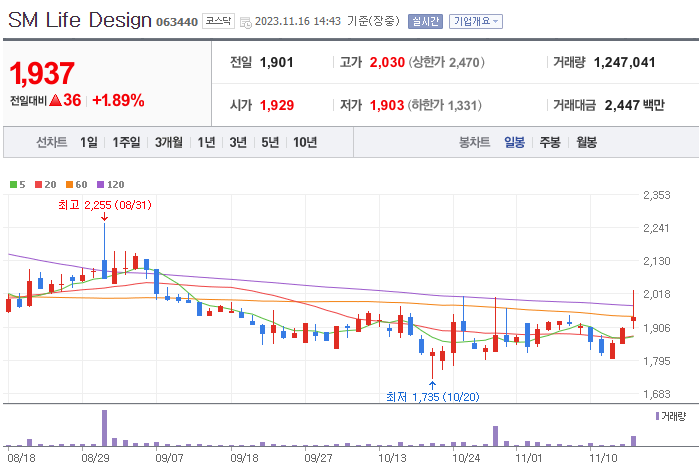Click the 09/07 date axis label
The image size is (699, 467).
pyautogui.click(x=169, y=458)
